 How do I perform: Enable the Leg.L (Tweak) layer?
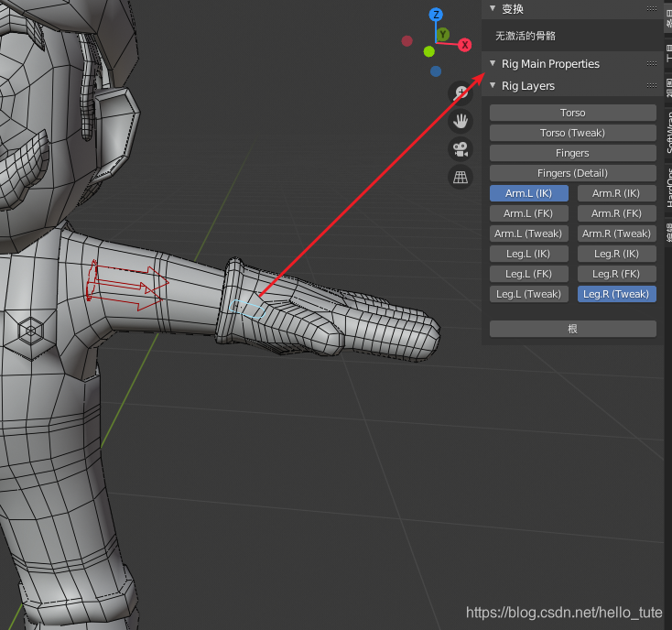(529, 294)
